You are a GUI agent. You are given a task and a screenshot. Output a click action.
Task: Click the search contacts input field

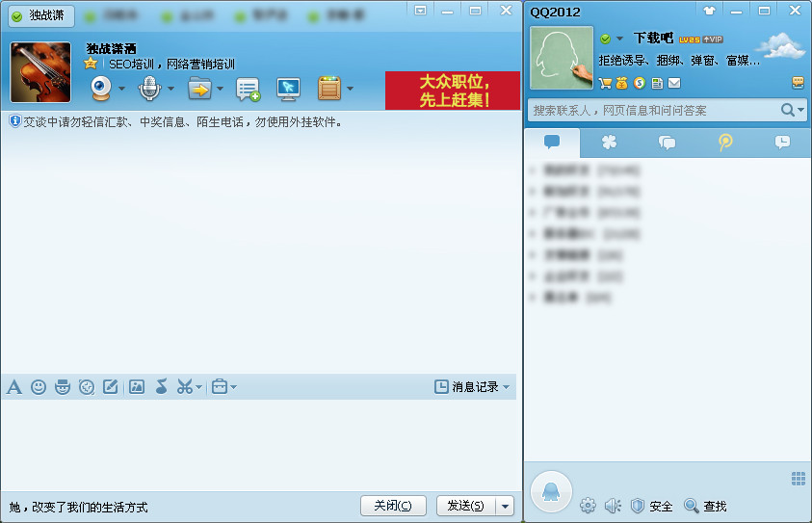pyautogui.click(x=655, y=111)
